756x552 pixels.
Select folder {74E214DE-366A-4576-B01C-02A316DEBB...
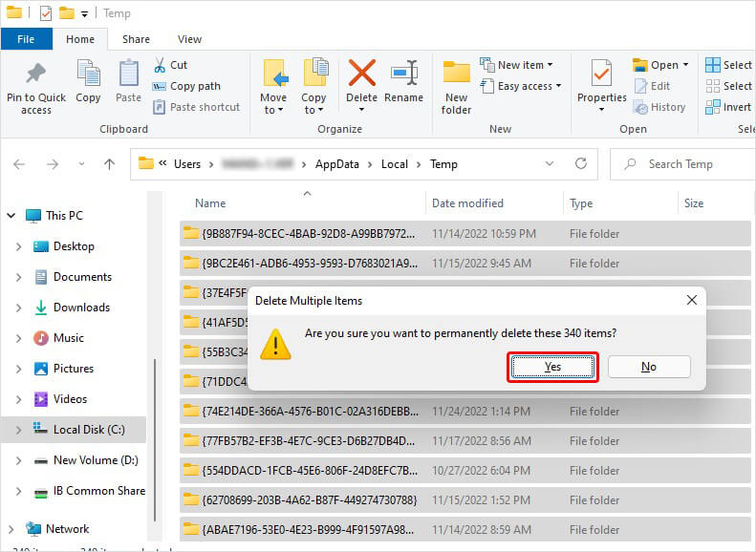[x=464, y=412]
